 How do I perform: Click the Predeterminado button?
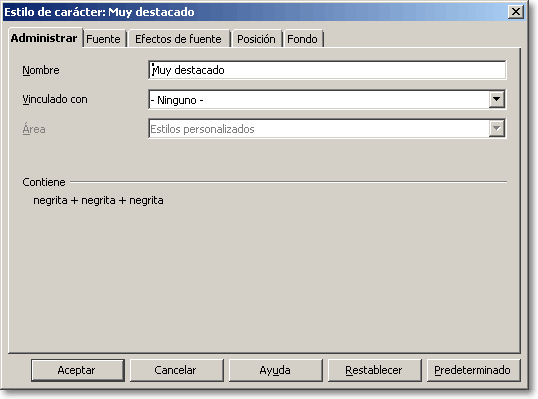(473, 370)
